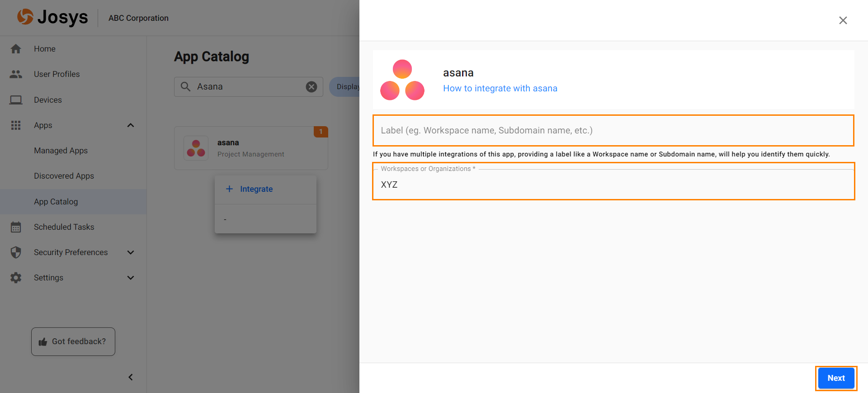
Task: Click the Scheduled Tasks calendar icon
Action: click(16, 227)
